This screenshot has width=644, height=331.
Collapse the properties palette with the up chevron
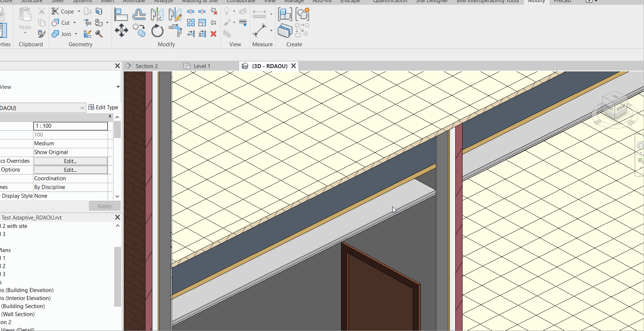[110, 117]
